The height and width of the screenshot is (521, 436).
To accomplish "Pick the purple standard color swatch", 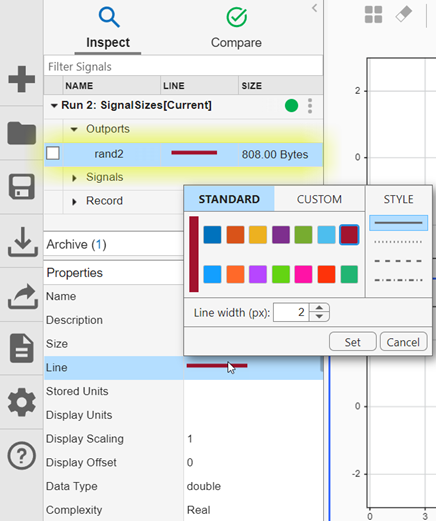I will click(x=281, y=235).
